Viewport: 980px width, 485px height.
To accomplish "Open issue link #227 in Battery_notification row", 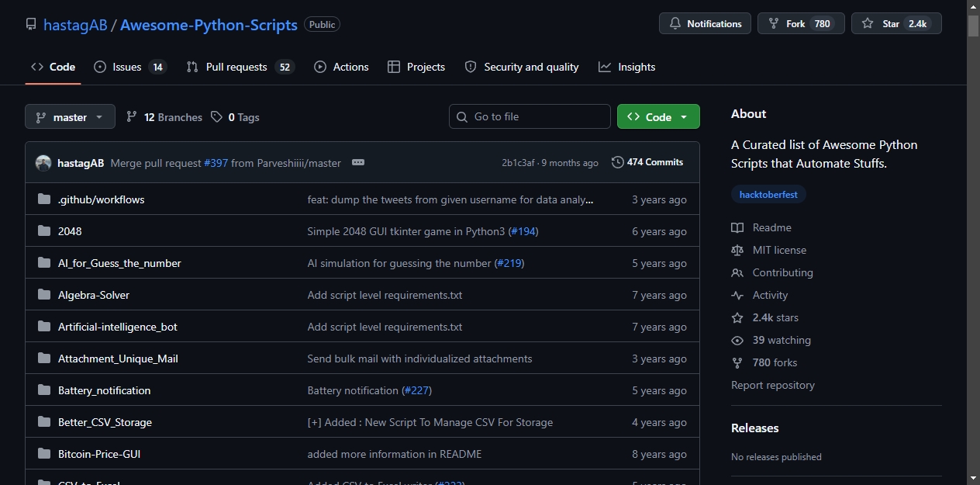I will click(417, 390).
